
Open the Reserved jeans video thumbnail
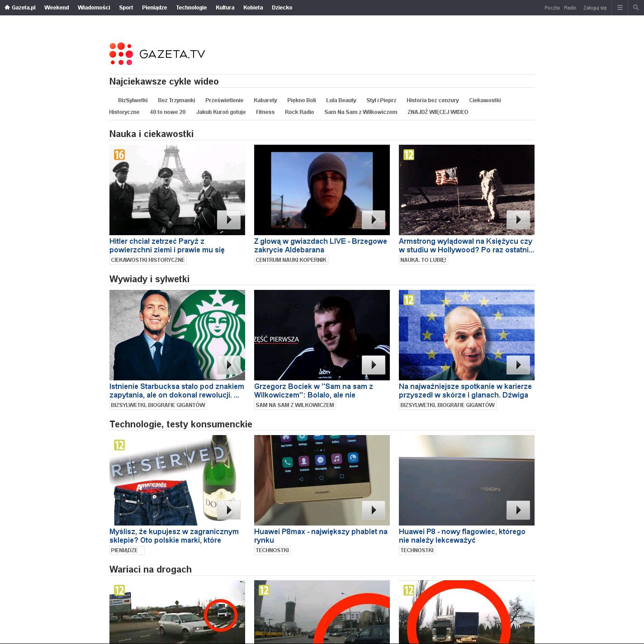click(x=177, y=480)
